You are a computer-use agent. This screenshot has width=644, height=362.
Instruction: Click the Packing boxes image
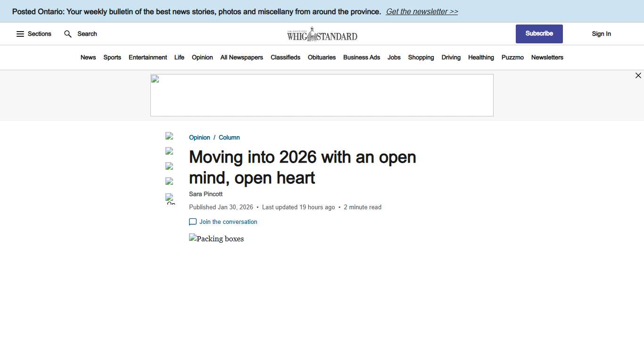(216, 239)
